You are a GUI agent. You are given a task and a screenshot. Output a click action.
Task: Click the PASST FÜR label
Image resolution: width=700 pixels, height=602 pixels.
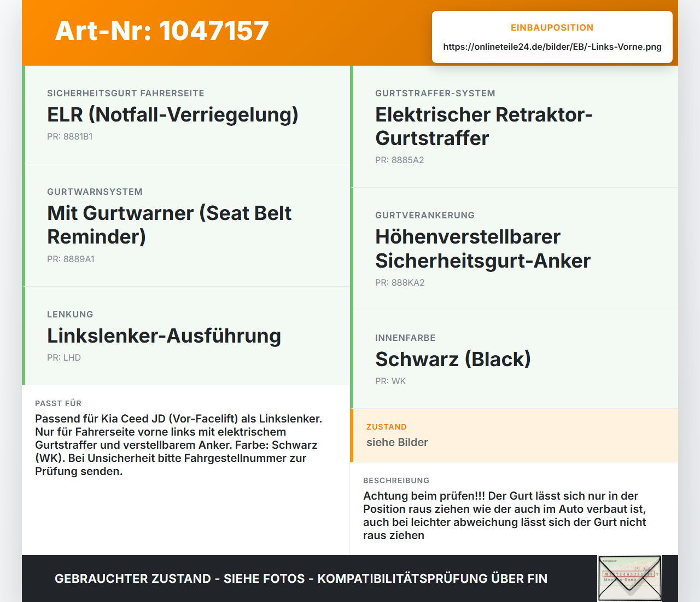click(58, 403)
